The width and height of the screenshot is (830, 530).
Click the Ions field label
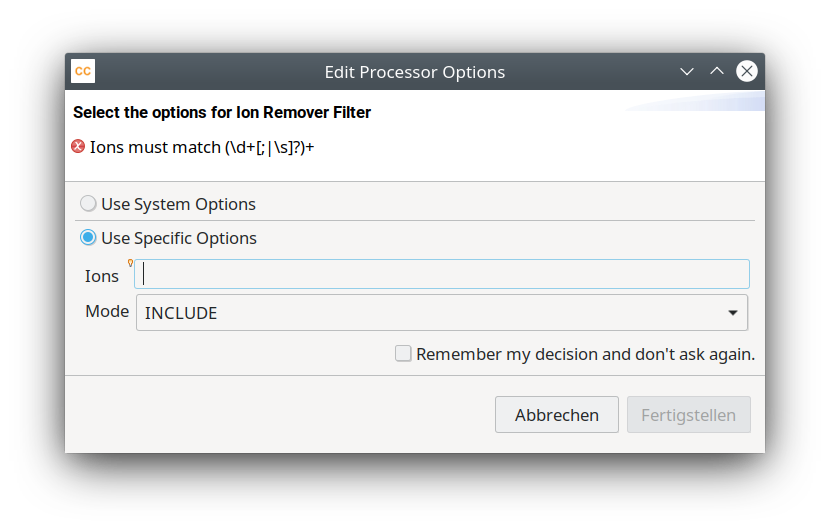tap(102, 276)
